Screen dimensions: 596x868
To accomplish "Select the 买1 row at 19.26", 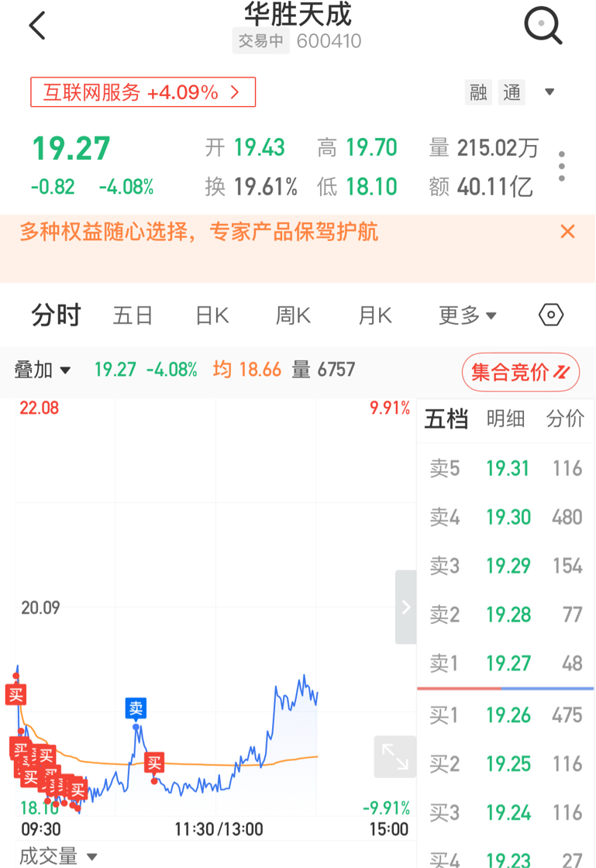I will click(506, 715).
